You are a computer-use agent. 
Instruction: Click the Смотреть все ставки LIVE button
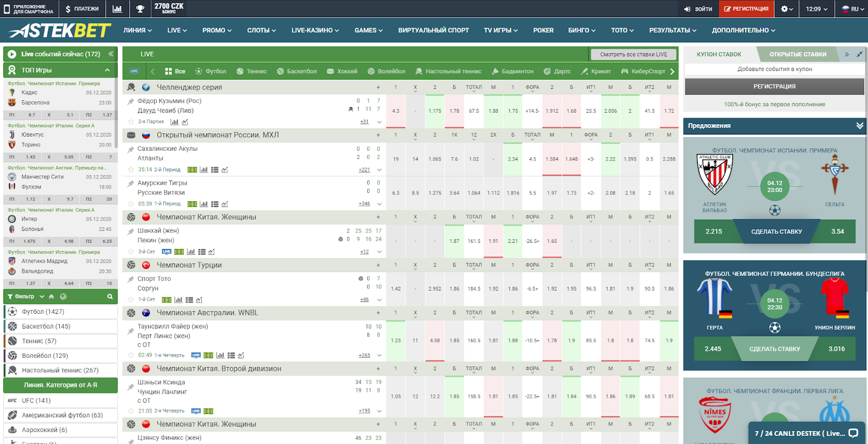pyautogui.click(x=633, y=54)
